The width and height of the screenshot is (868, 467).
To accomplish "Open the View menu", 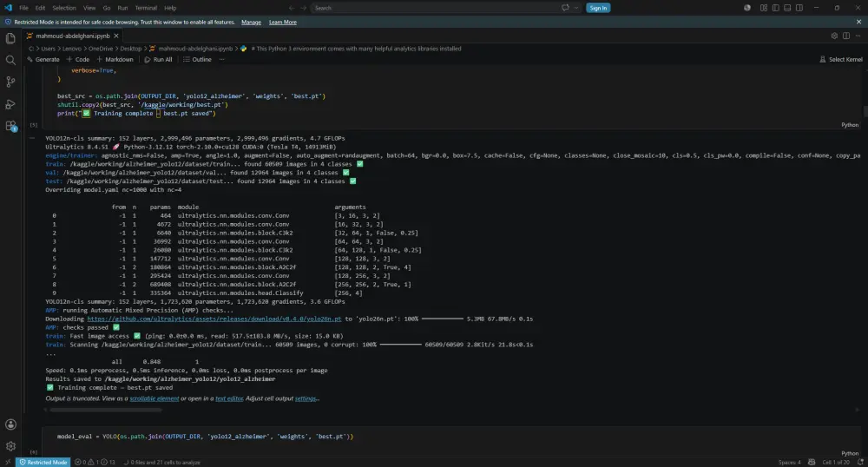I will (x=89, y=8).
